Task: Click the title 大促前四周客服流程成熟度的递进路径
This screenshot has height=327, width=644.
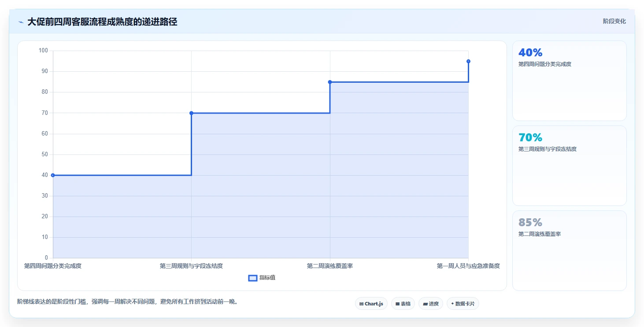Action: click(x=102, y=22)
